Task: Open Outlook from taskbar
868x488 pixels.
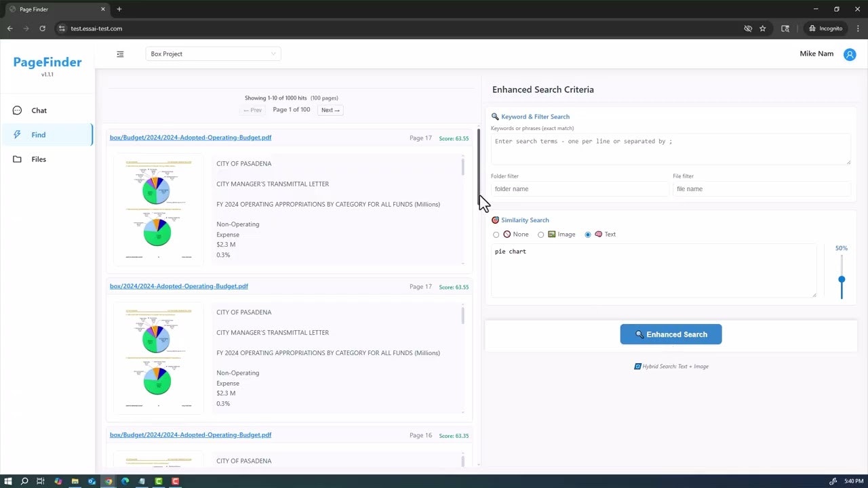Action: (x=92, y=481)
